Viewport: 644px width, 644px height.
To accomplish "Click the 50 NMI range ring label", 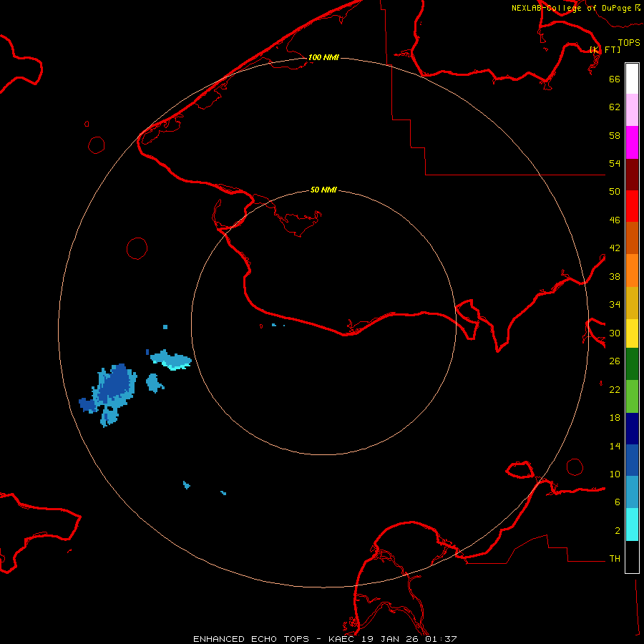I will pyautogui.click(x=323, y=190).
